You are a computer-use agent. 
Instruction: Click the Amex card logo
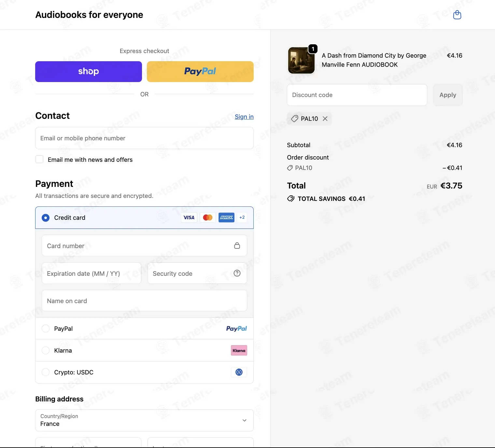coord(226,217)
